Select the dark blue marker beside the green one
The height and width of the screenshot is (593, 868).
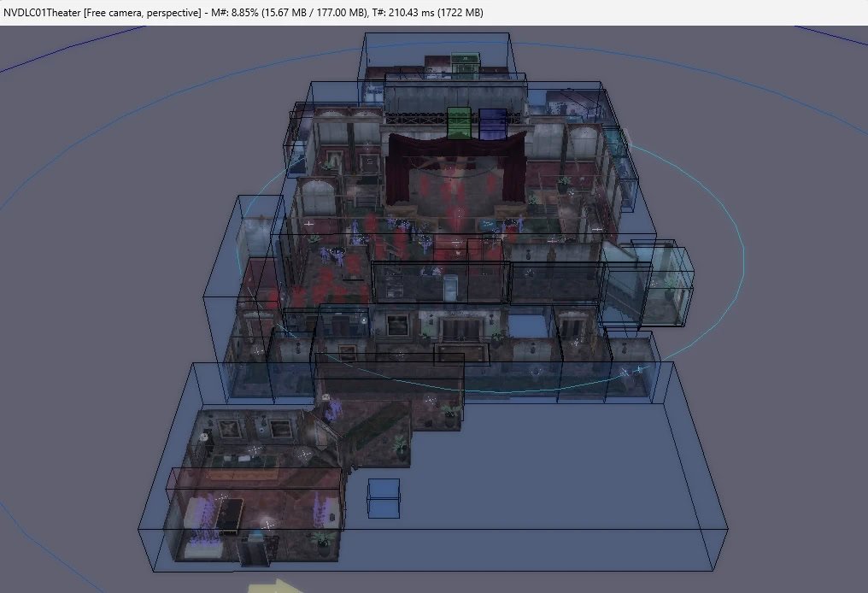pos(490,123)
